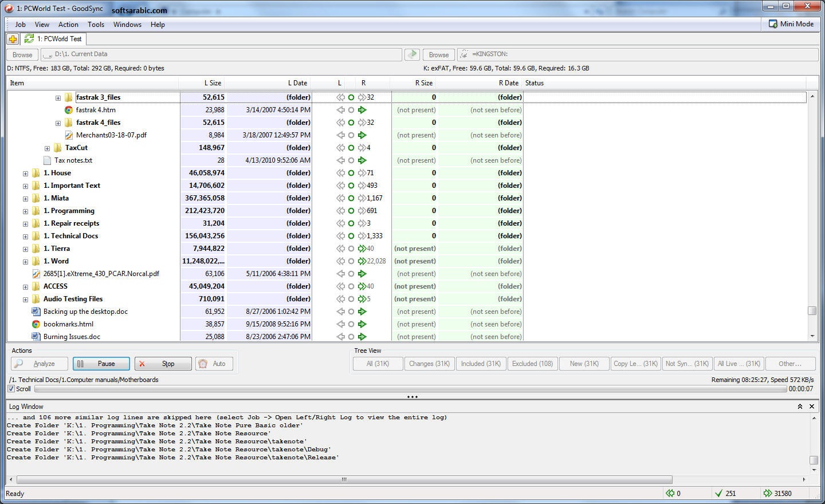Open Other... tree view options
This screenshot has width=825, height=504.
coord(790,364)
